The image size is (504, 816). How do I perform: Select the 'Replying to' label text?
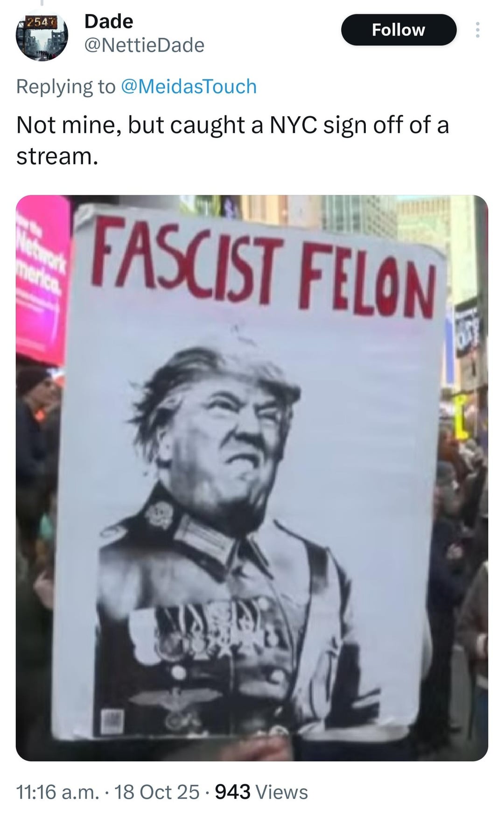point(66,87)
